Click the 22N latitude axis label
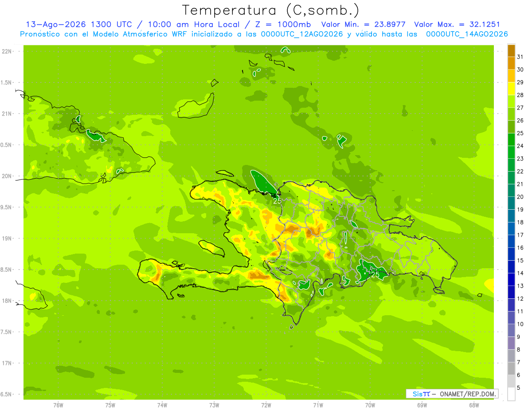532x411 pixels. coord(7,51)
